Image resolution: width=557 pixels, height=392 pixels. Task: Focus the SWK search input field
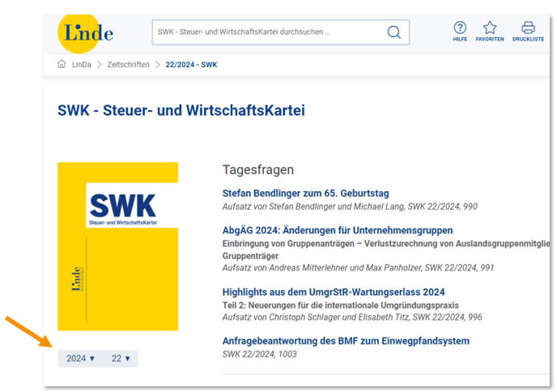pyautogui.click(x=281, y=32)
